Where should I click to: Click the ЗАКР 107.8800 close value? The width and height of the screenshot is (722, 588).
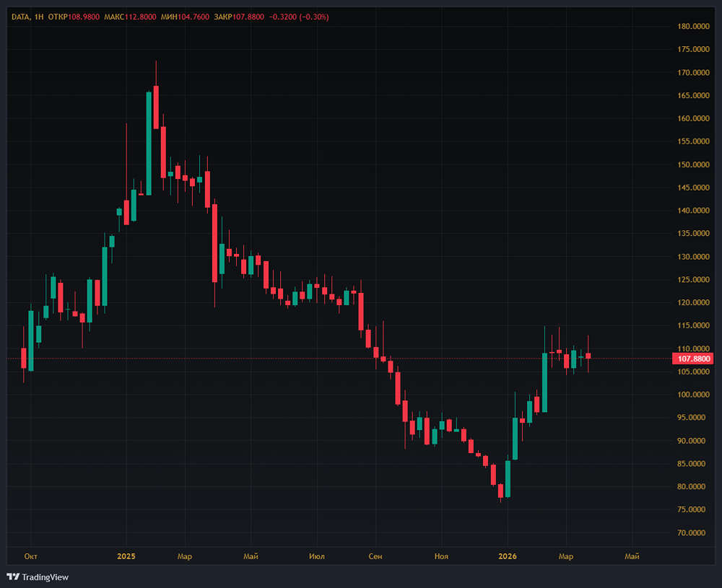click(239, 17)
